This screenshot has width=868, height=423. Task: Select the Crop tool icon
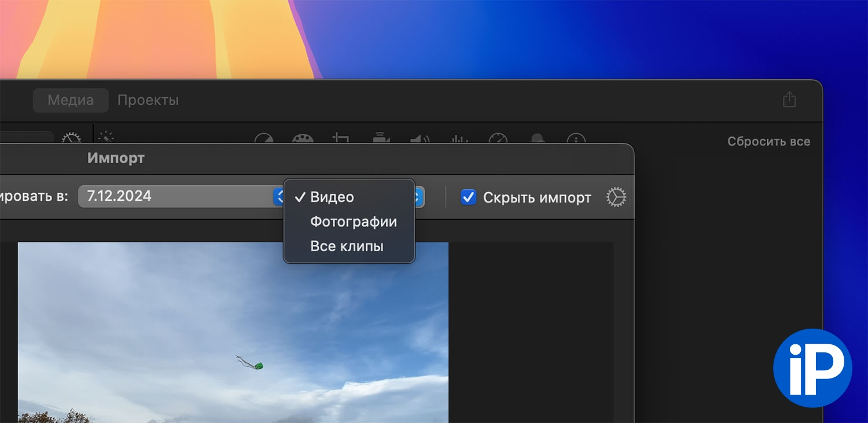(x=341, y=139)
